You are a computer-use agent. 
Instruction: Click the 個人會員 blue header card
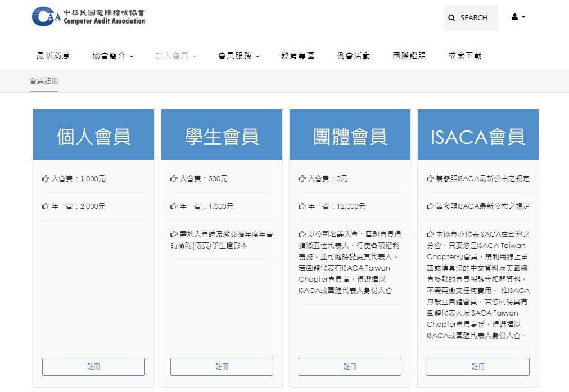tap(93, 135)
